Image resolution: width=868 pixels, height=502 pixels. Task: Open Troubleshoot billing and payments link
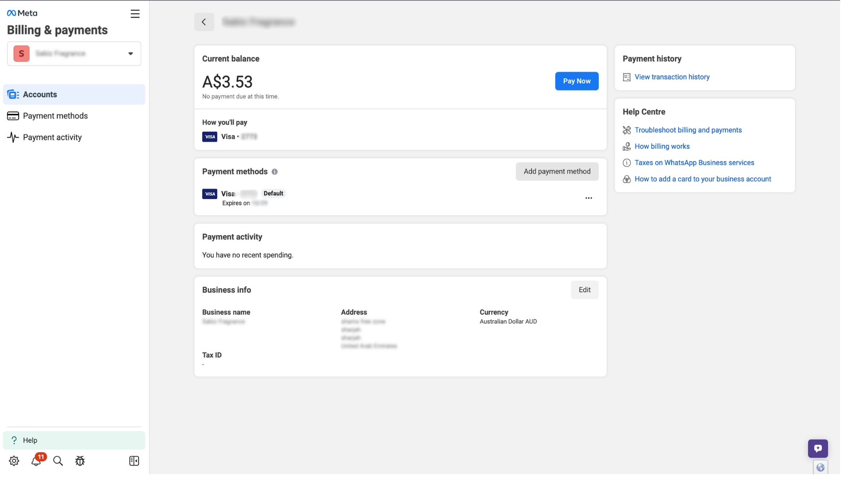pyautogui.click(x=688, y=130)
